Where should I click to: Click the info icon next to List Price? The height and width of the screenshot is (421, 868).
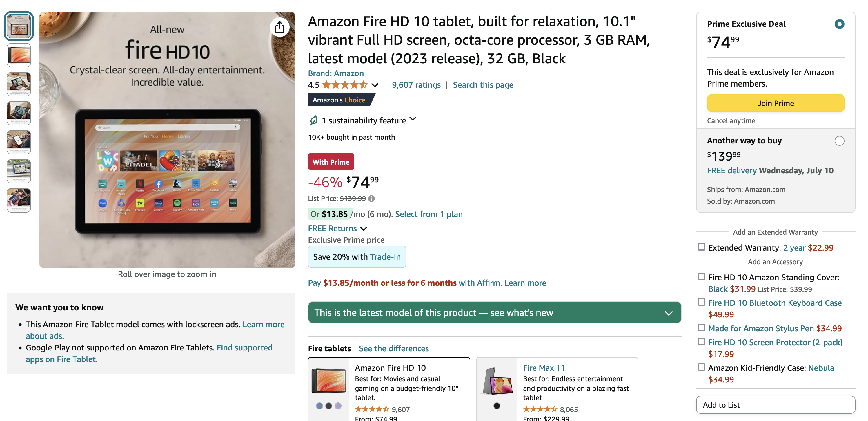(372, 198)
